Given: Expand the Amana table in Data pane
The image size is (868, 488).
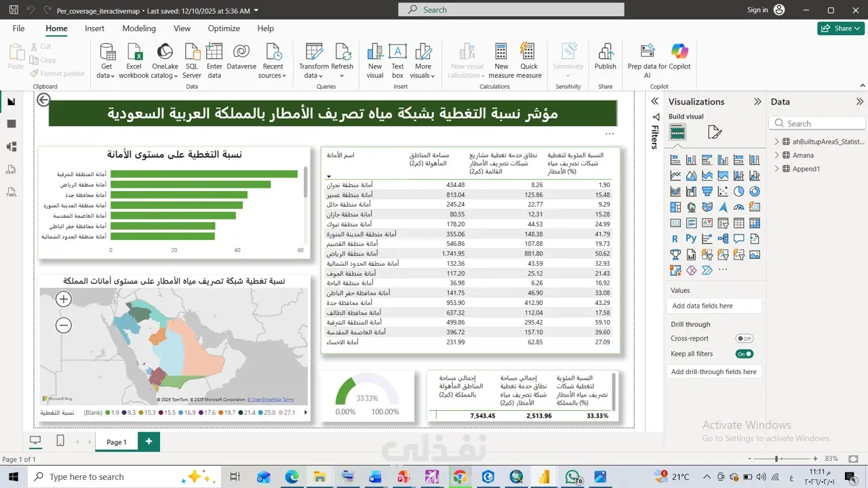Looking at the screenshot, I should (x=777, y=155).
